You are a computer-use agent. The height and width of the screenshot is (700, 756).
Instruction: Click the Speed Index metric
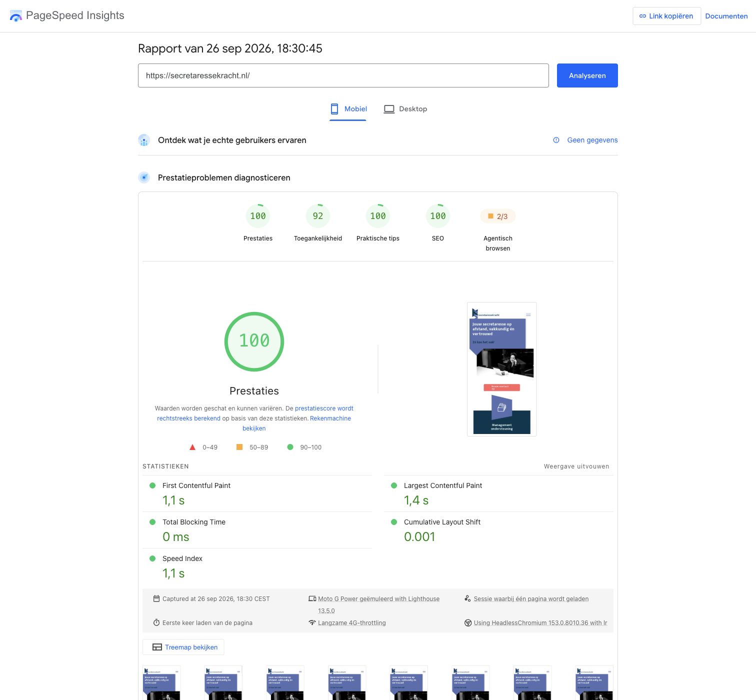coord(257,566)
